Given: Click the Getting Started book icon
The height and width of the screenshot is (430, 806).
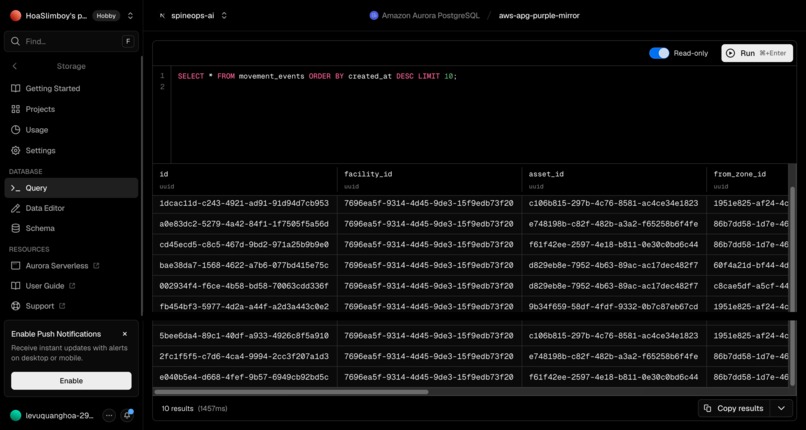Looking at the screenshot, I should pos(15,88).
